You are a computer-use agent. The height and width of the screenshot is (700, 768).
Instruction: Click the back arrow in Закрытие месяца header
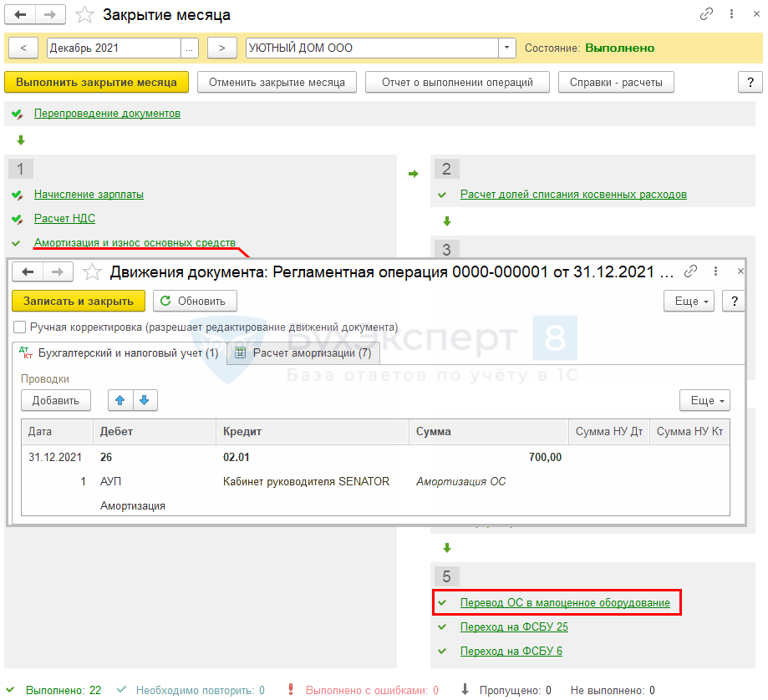coord(21,15)
